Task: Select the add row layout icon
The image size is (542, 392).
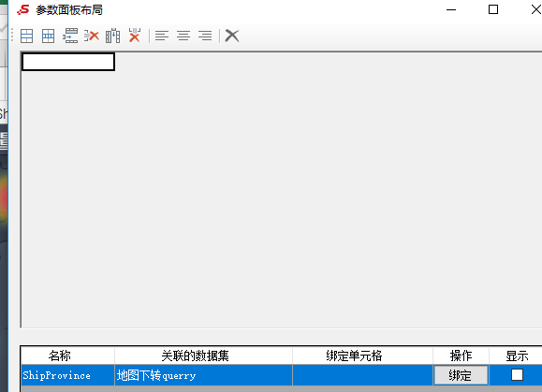Action: [x=70, y=36]
